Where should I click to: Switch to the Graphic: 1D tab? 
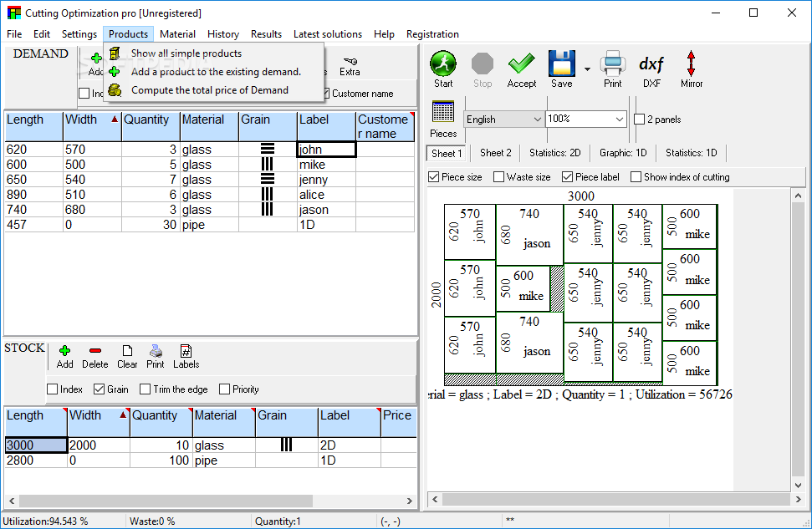[x=623, y=153]
